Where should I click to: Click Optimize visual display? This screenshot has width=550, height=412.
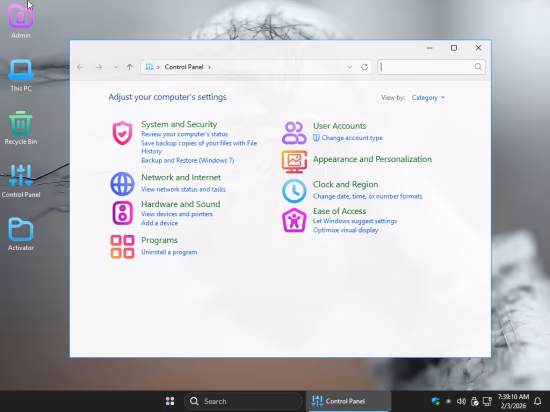(346, 230)
